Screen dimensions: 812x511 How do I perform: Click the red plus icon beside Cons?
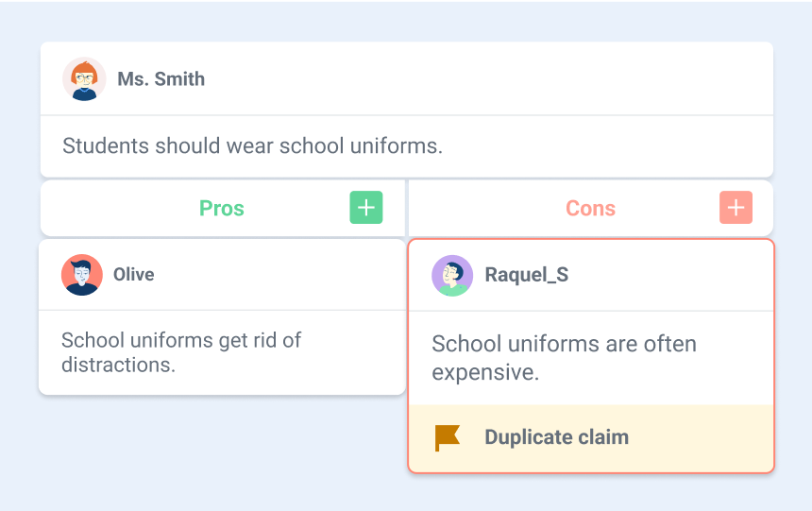point(736,207)
